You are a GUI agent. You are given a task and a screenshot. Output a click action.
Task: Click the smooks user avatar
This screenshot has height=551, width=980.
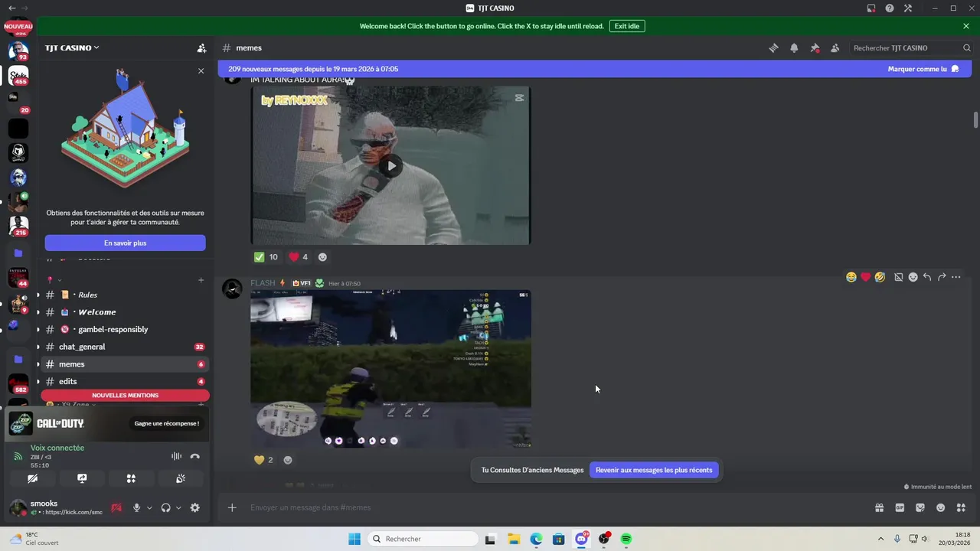click(x=18, y=507)
